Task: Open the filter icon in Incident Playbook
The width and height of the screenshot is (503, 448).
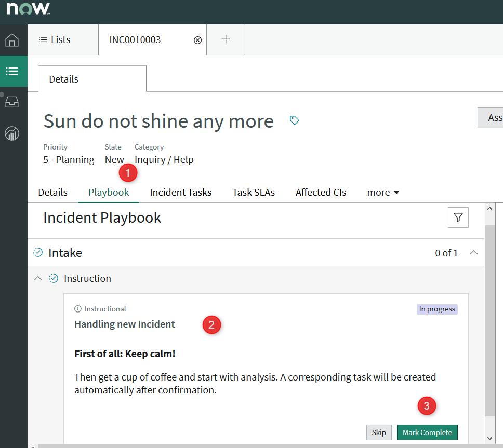Action: tap(458, 217)
